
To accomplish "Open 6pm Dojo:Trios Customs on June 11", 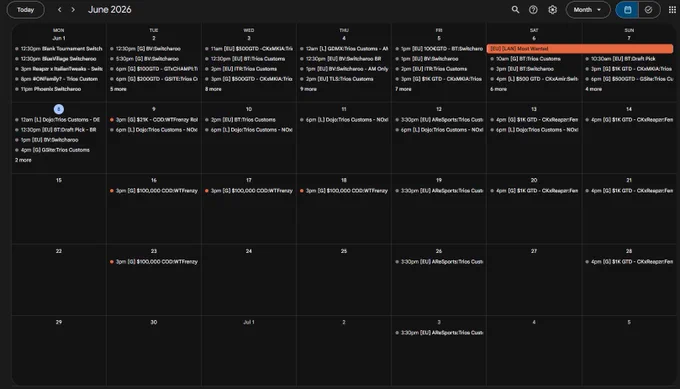I will tap(344, 120).
